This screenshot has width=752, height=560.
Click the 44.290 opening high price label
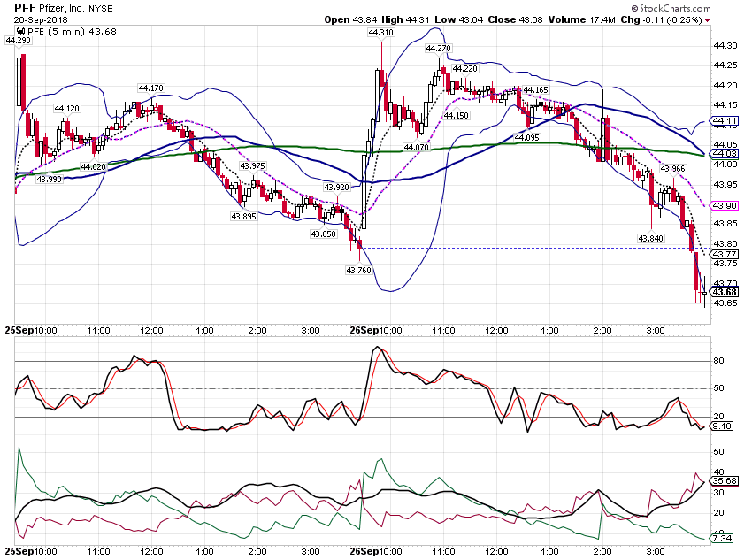click(x=19, y=41)
